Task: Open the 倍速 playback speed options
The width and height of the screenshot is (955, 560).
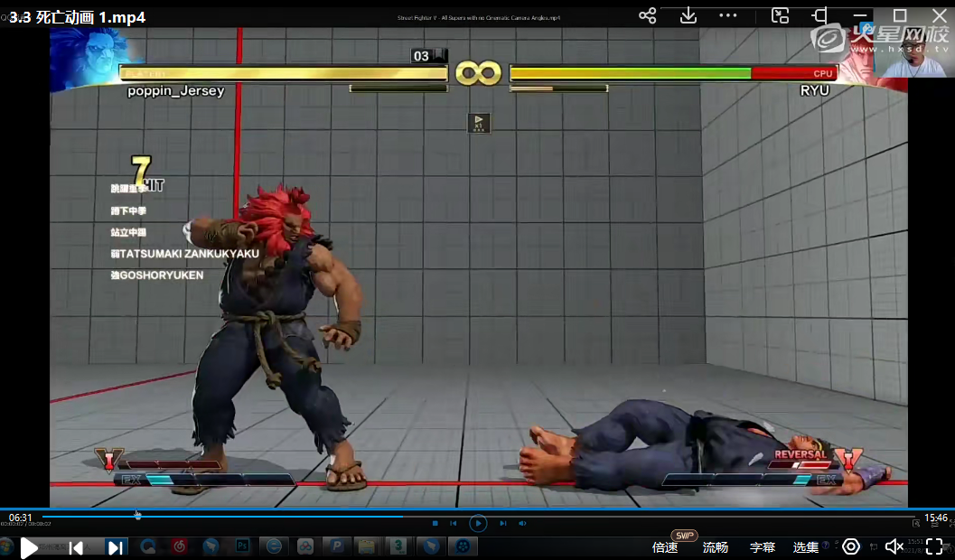Action: 665,547
